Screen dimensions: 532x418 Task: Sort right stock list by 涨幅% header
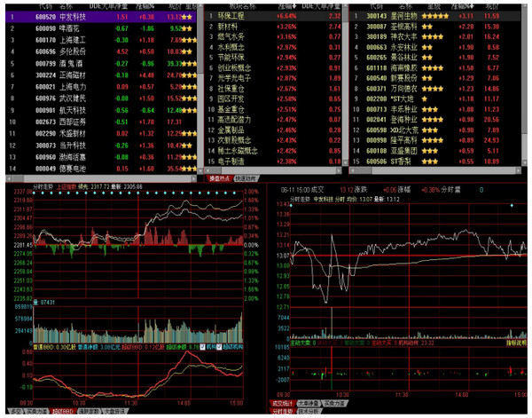463,7
